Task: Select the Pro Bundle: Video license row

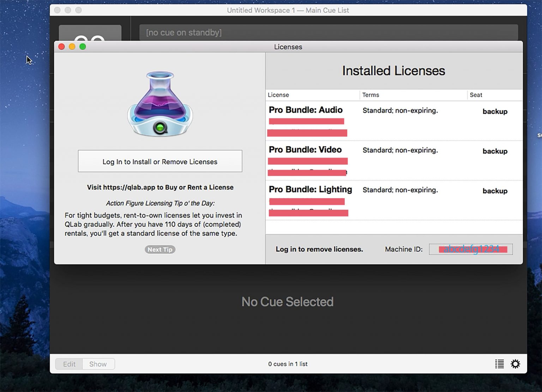Action: click(x=393, y=161)
